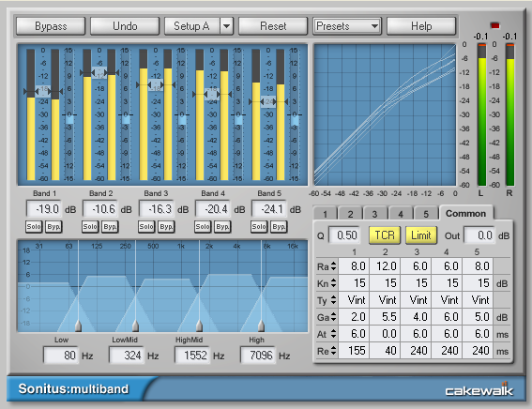The image size is (532, 409).
Task: Select band tab 2
Action: click(350, 214)
